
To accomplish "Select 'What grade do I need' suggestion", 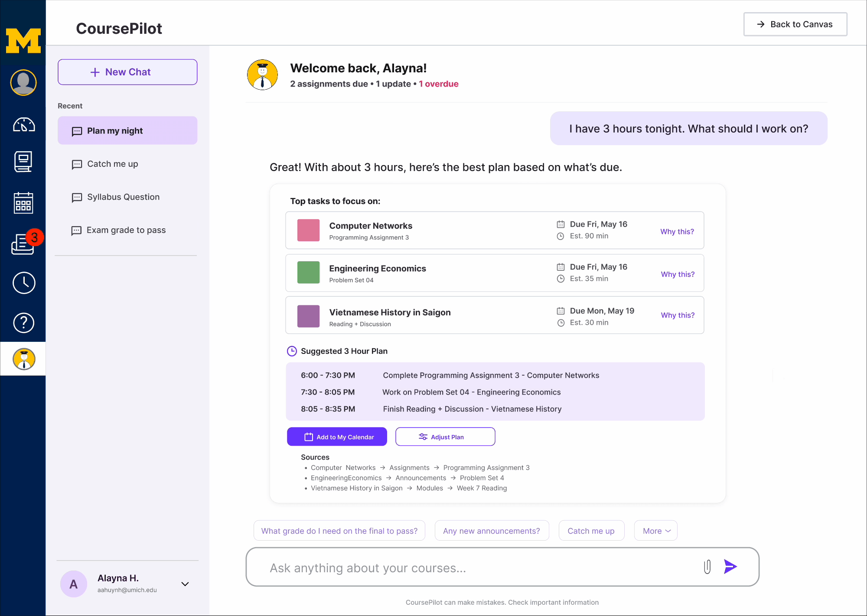I will (x=339, y=531).
